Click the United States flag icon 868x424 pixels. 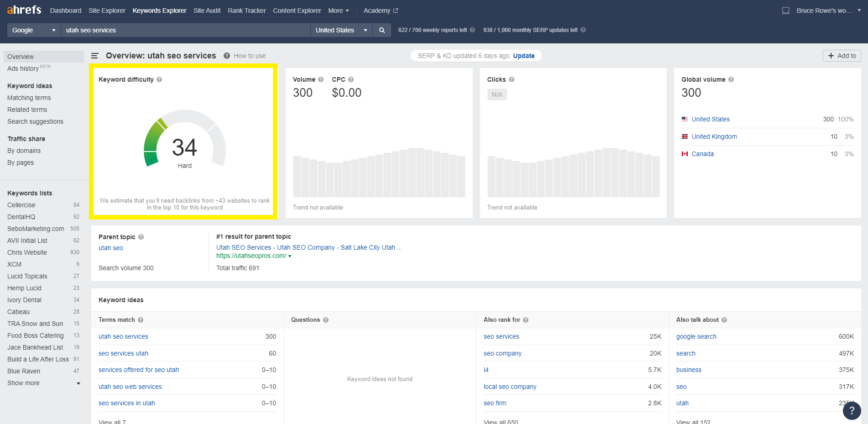685,119
